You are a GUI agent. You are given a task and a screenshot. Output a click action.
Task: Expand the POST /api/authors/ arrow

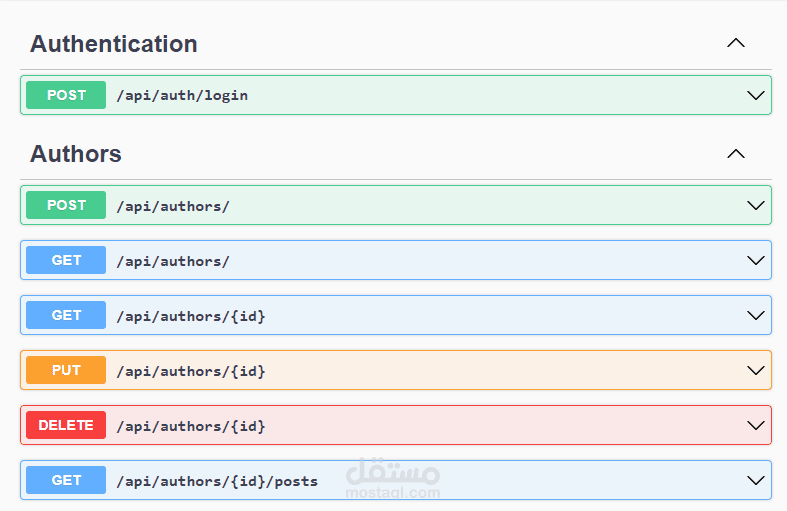pos(756,205)
